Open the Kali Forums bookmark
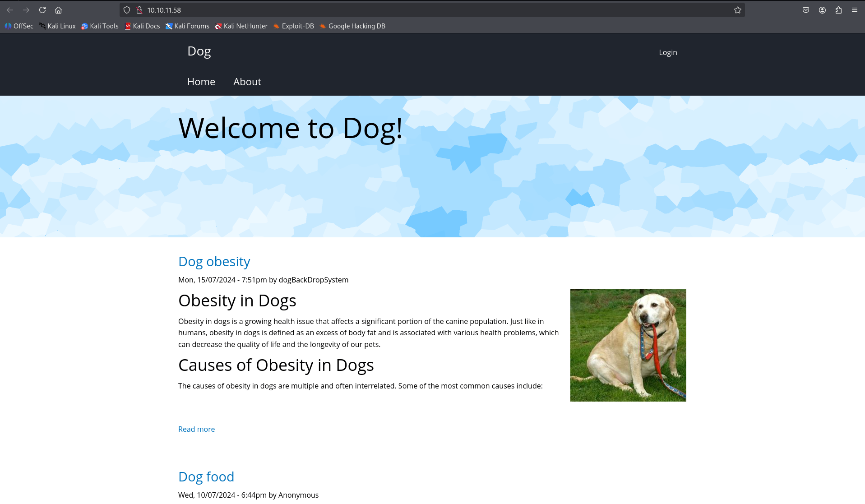Viewport: 865px width, 504px height. click(x=187, y=26)
